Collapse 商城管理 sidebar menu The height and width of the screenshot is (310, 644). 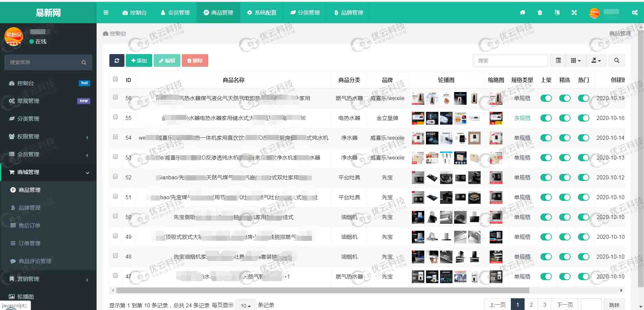(x=48, y=172)
